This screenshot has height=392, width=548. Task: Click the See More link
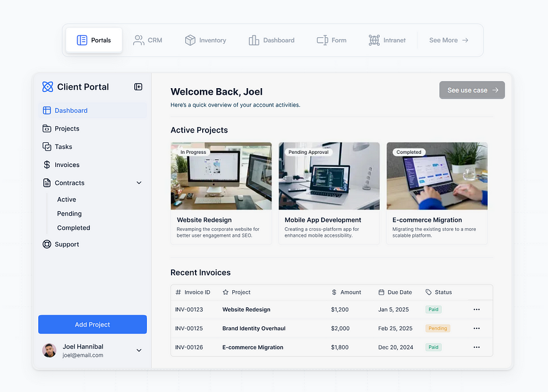449,40
